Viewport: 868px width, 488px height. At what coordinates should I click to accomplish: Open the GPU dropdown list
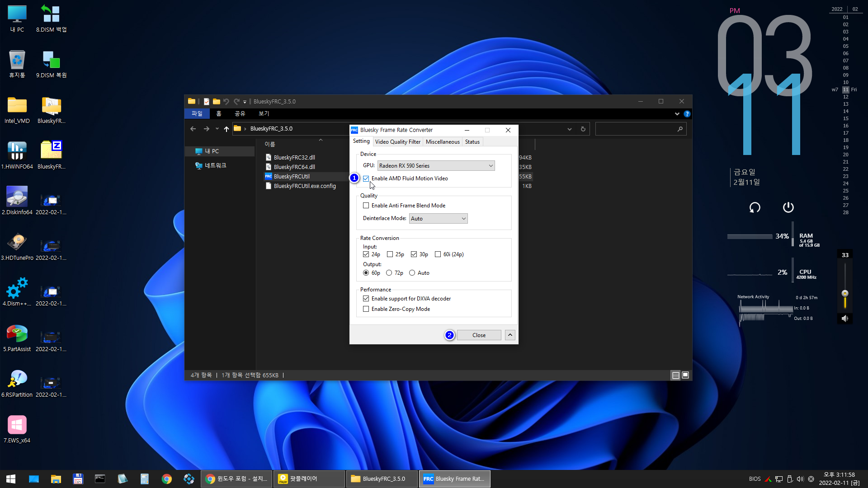pos(436,166)
